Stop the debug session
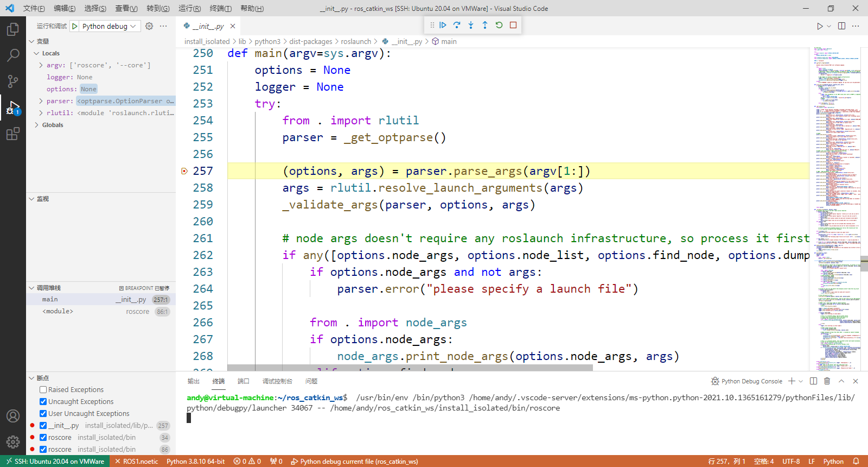Viewport: 868px width, 467px height. click(x=513, y=25)
